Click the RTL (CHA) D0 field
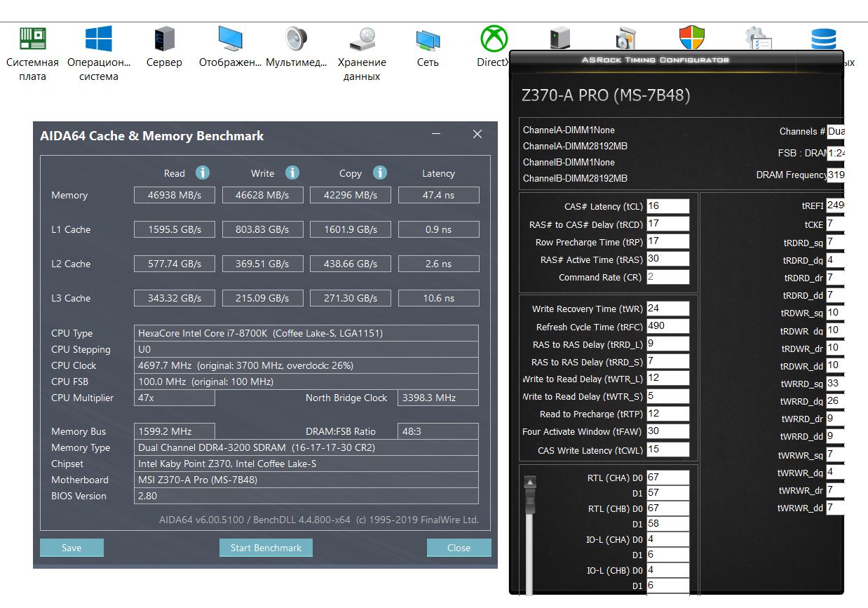This screenshot has width=868, height=608. (667, 478)
